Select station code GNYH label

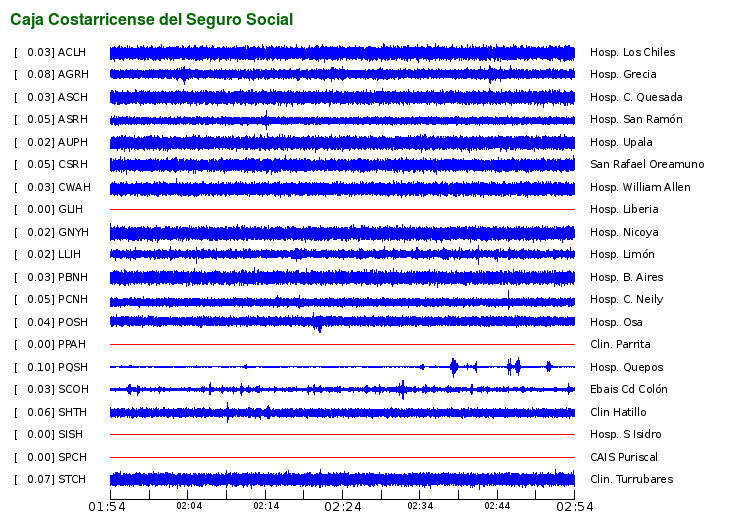pyautogui.click(x=73, y=232)
